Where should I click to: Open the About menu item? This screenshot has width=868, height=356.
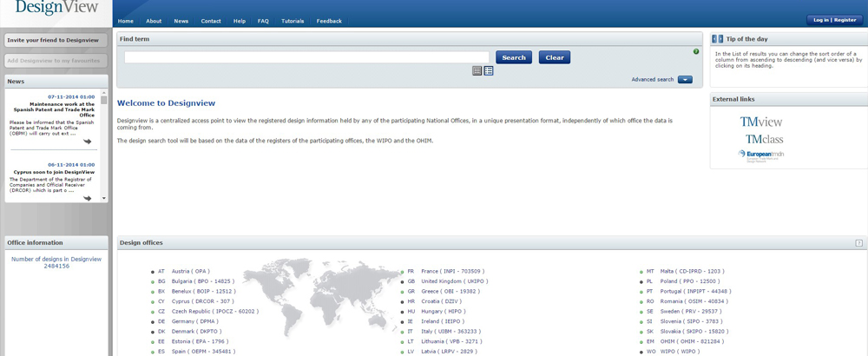(154, 21)
